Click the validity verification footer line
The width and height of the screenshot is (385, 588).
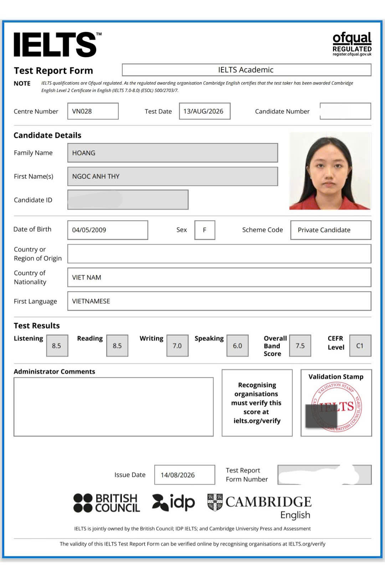tap(192, 544)
